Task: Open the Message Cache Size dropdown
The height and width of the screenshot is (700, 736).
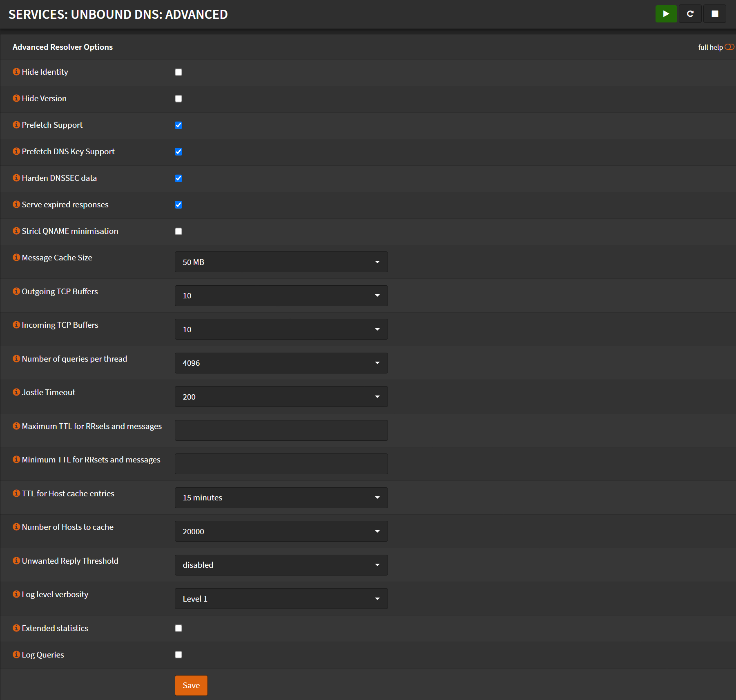Action: (281, 262)
